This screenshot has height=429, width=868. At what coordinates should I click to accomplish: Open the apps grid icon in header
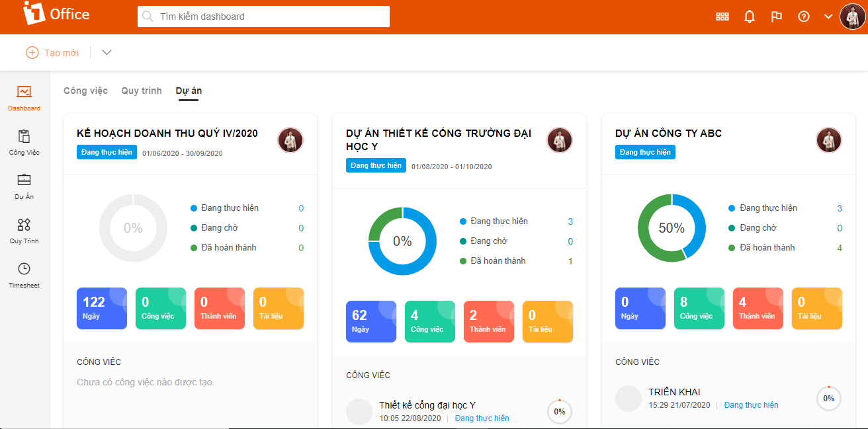click(x=722, y=17)
